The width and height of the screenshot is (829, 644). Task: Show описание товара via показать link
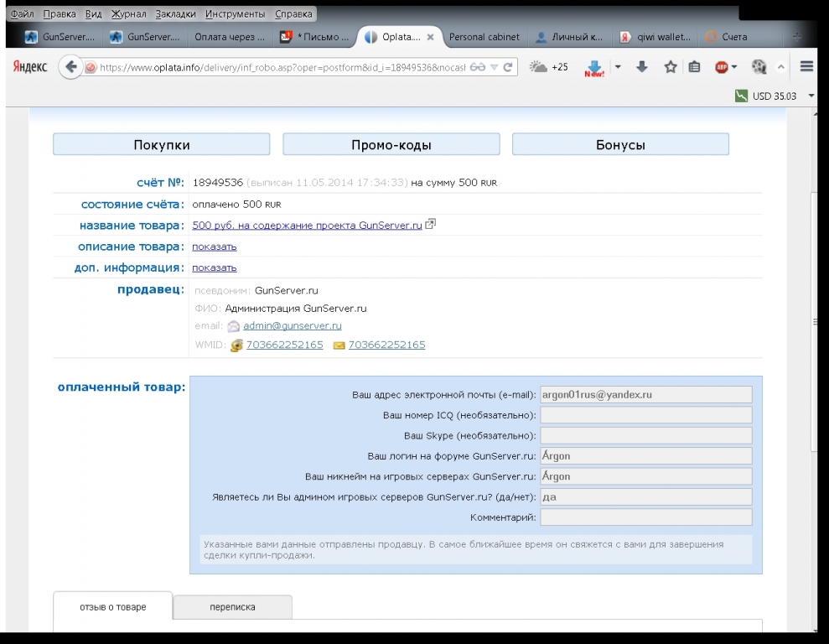(x=215, y=247)
